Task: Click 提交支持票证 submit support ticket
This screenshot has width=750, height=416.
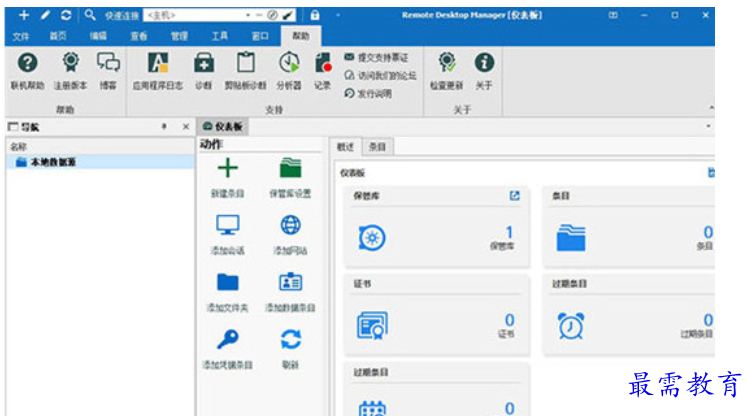Action: (x=376, y=57)
